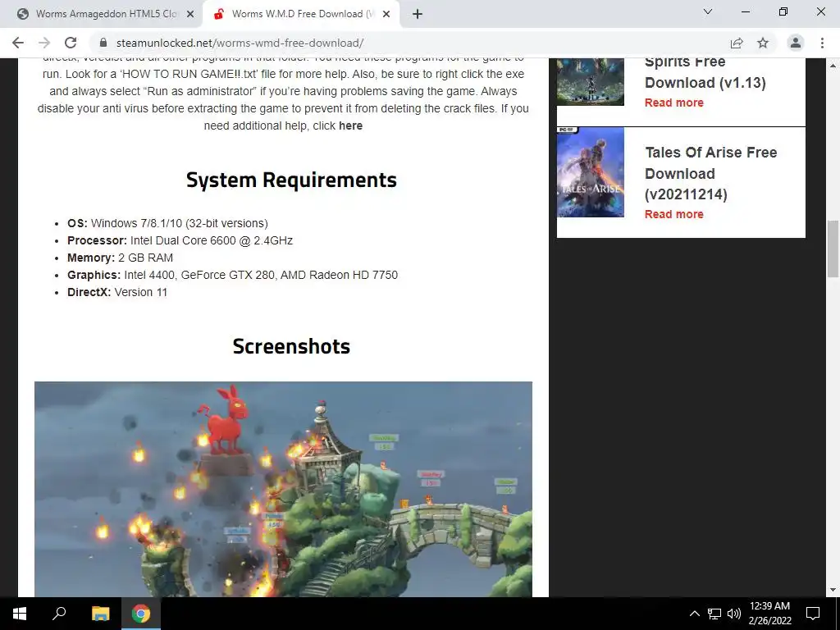840x630 pixels.
Task: Open the Worms W.M.D screenshot image
Action: (283, 489)
